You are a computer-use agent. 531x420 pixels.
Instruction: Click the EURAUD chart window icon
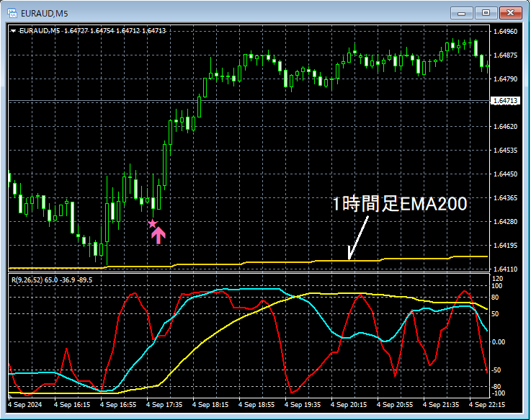tap(12, 13)
